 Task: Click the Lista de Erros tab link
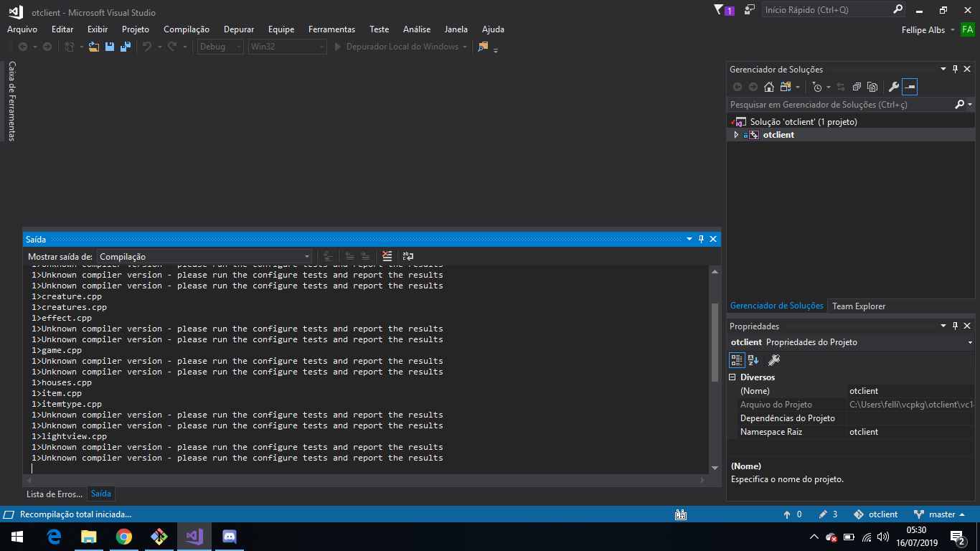pos(54,494)
